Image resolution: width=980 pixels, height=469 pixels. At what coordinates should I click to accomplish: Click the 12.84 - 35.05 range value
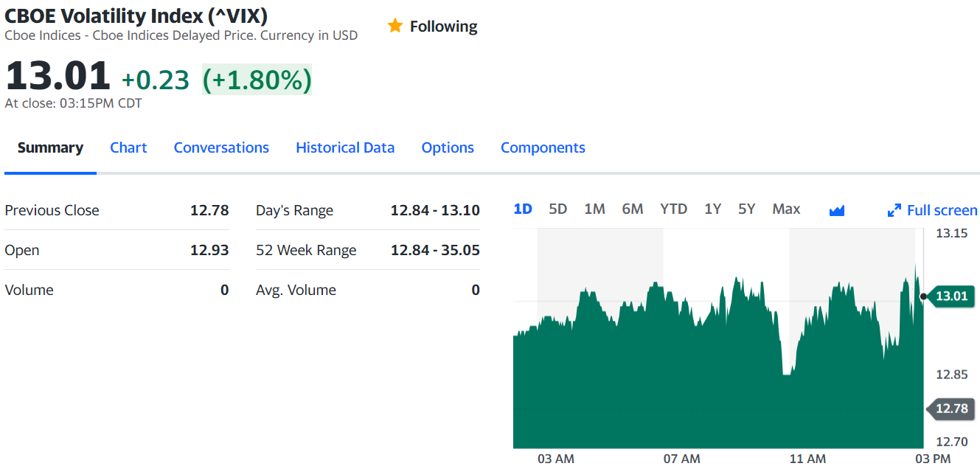(x=435, y=250)
